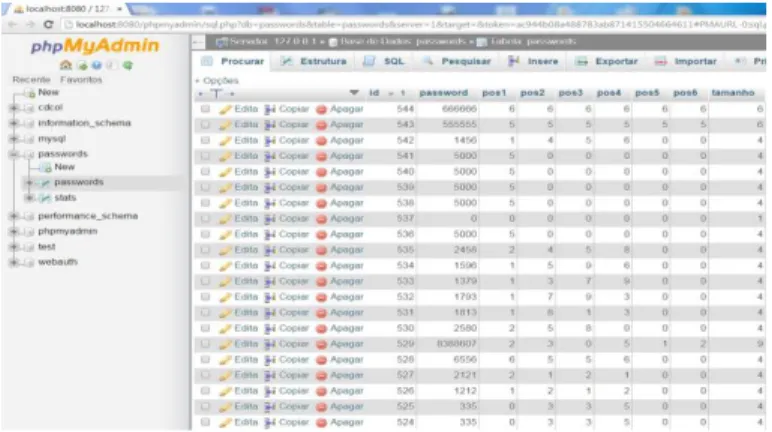Select the test database in tree

click(47, 247)
